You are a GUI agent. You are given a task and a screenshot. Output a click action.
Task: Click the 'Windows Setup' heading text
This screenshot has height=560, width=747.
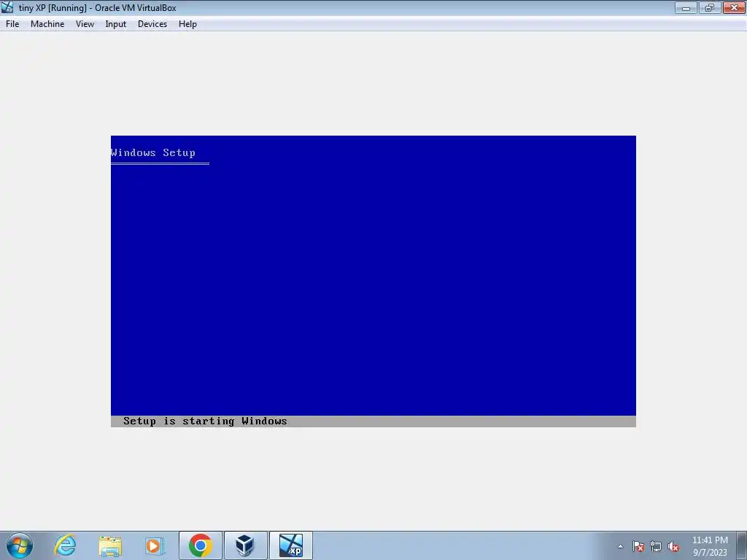153,152
